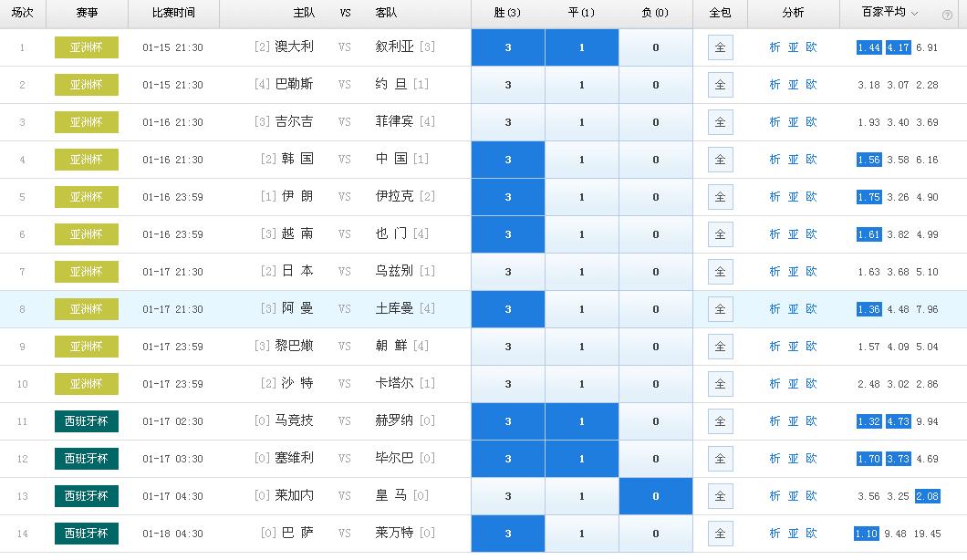Click 西班牙杯 tag in match 14 row
This screenshot has width=967, height=560.
click(87, 534)
